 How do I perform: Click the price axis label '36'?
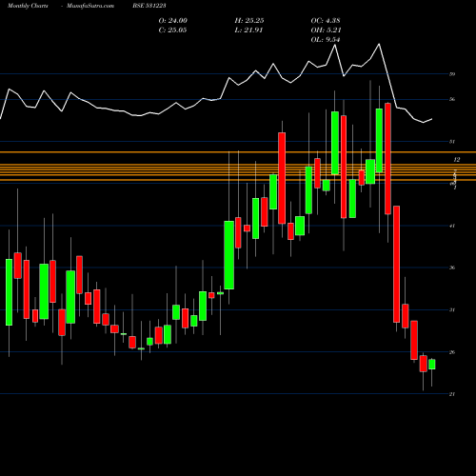click(452, 268)
